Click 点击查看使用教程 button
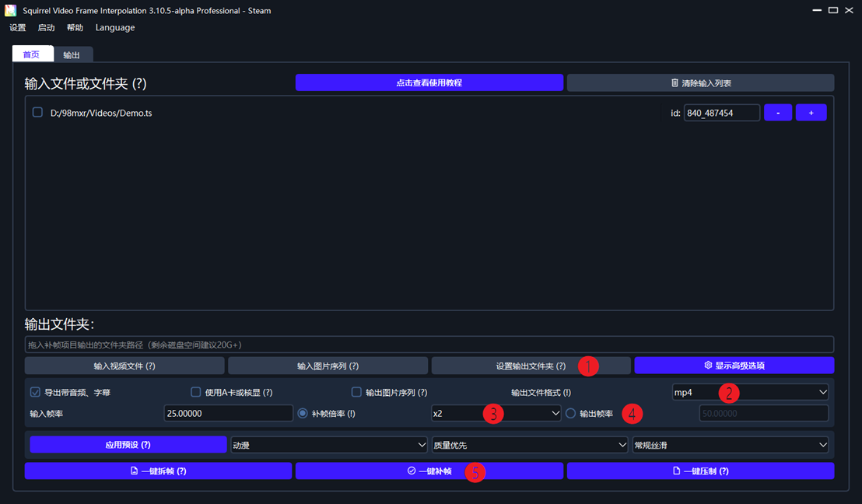This screenshot has width=862, height=504. pyautogui.click(x=429, y=82)
